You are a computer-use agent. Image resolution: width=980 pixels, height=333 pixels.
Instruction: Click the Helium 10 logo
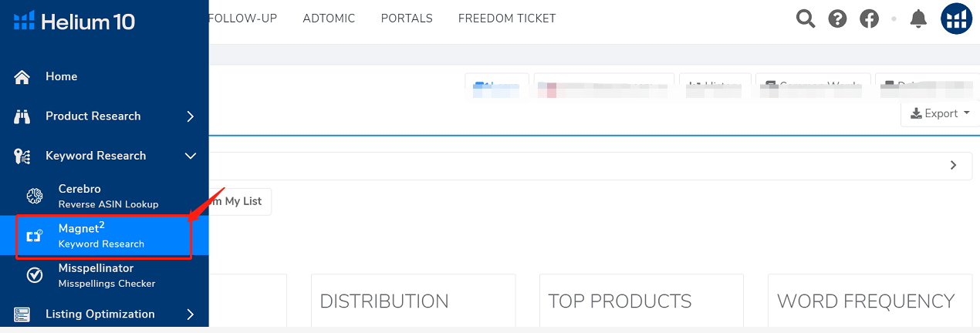pos(74,22)
